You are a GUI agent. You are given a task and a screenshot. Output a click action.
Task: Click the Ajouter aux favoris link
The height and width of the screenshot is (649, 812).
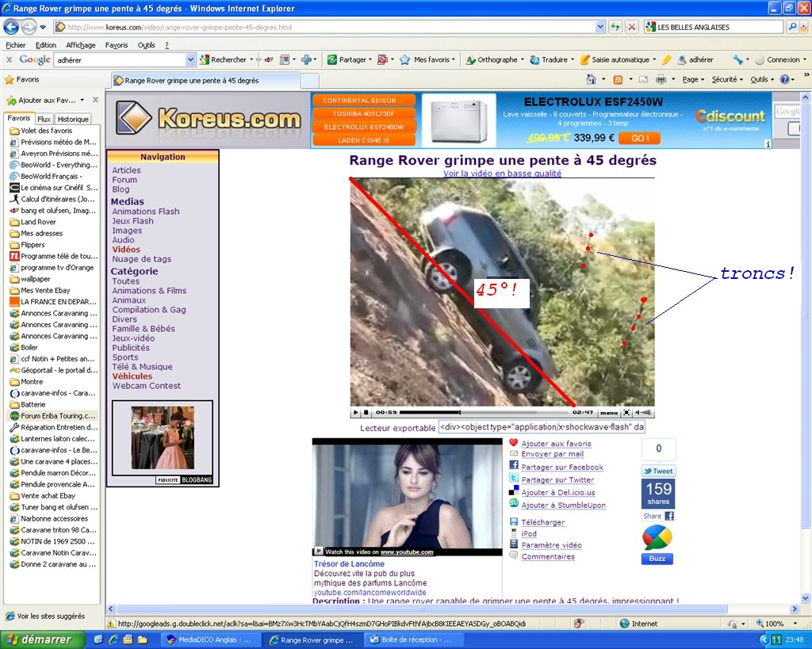pos(556,444)
